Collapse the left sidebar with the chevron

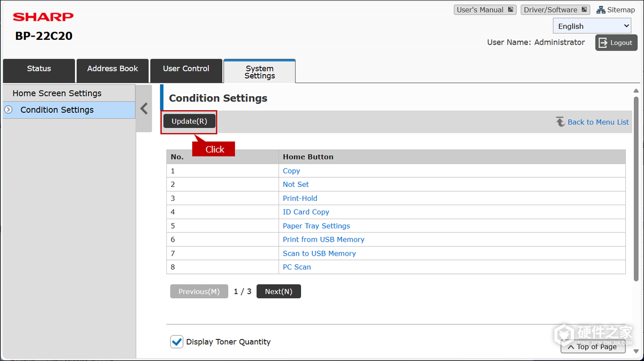pos(144,109)
